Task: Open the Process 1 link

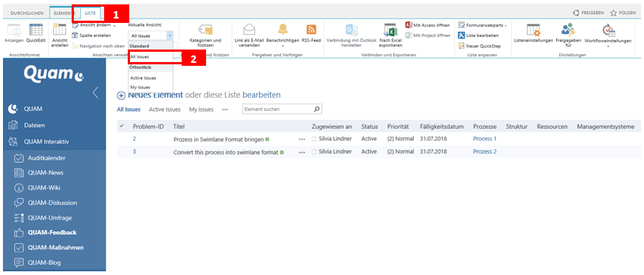Action: pyautogui.click(x=484, y=139)
